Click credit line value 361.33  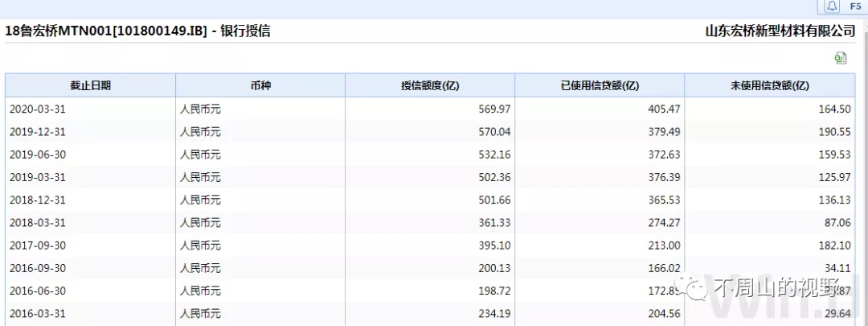coord(495,223)
